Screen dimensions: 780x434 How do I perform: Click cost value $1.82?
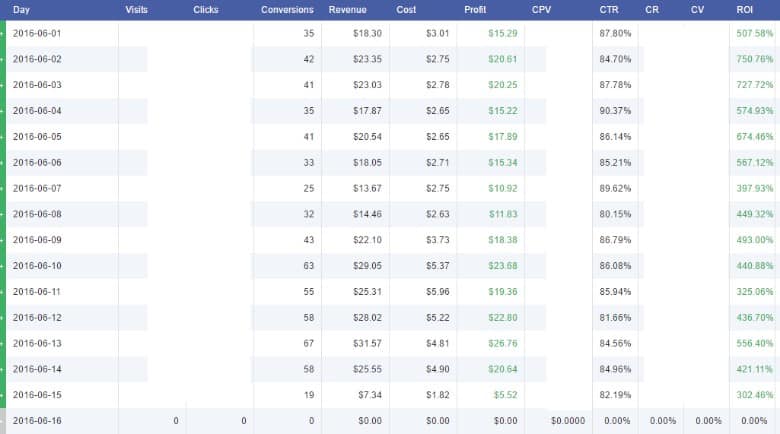pyautogui.click(x=438, y=395)
